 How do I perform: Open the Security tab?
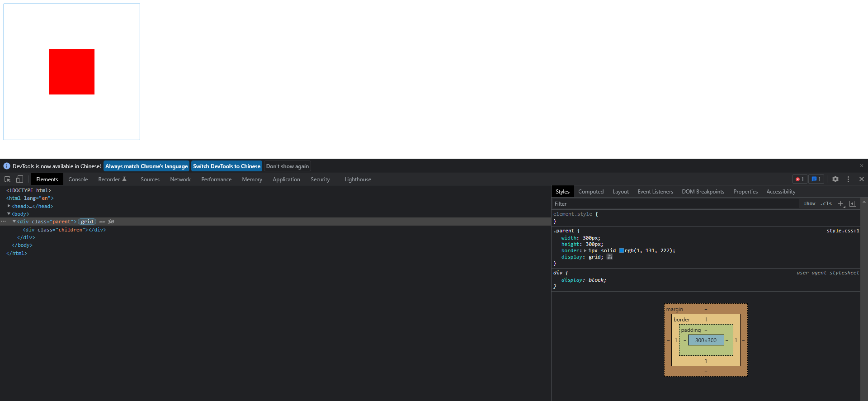320,179
